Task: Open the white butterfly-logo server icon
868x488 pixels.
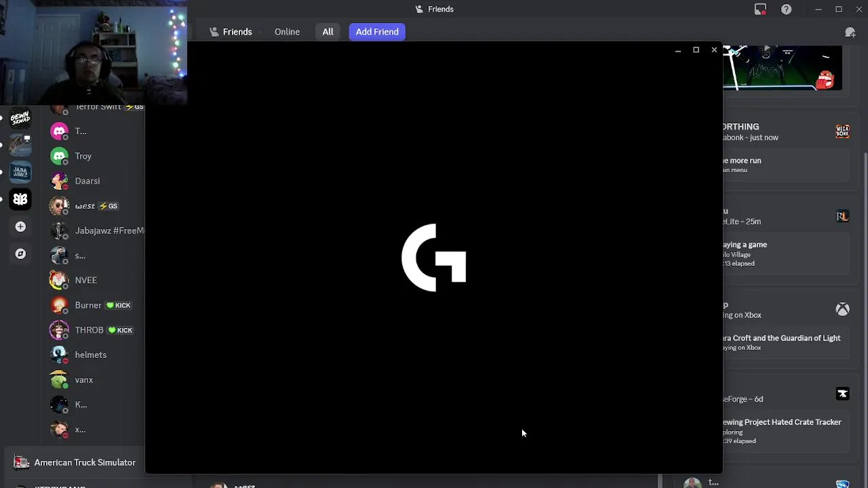Action: pyautogui.click(x=20, y=199)
